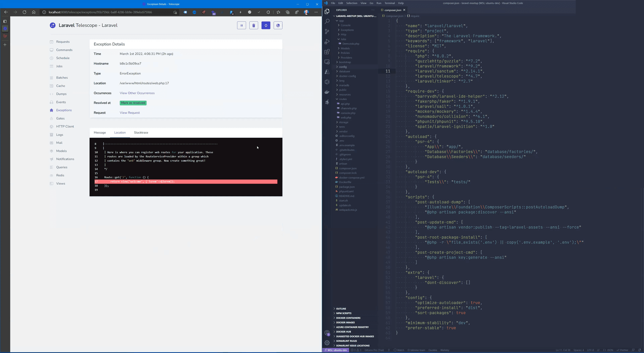Viewport: 644px width, 353px height.
Task: Open VS Code Manage gear icon
Action: [327, 343]
